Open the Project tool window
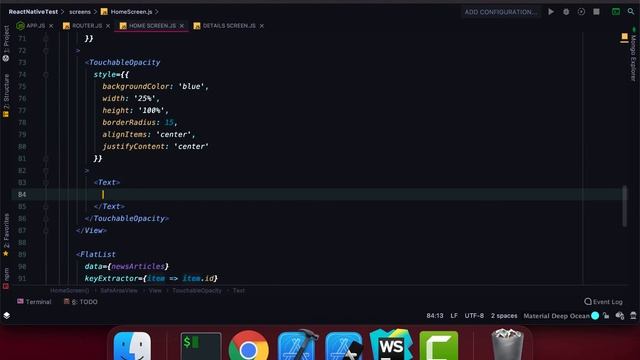The width and height of the screenshot is (640, 360). (6, 43)
